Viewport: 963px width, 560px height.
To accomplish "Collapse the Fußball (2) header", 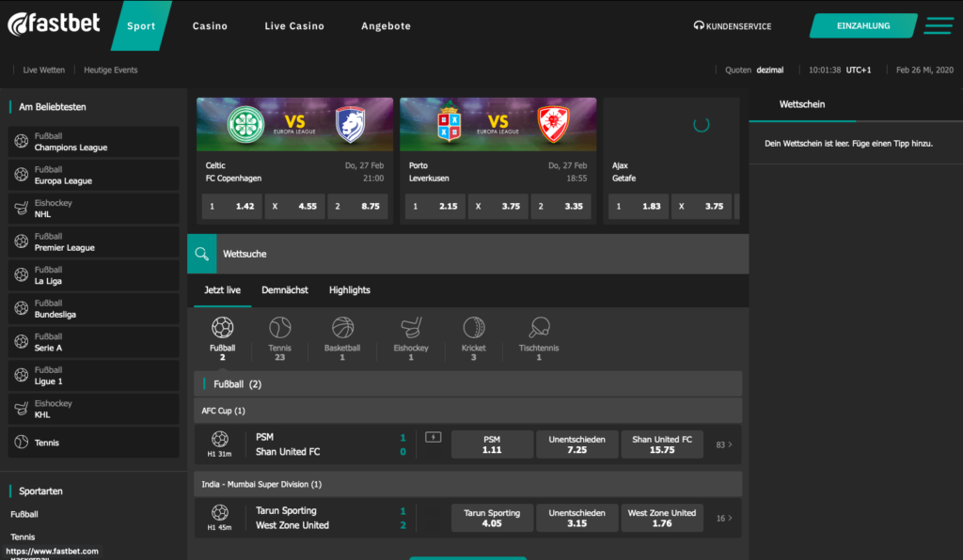I will (x=468, y=384).
